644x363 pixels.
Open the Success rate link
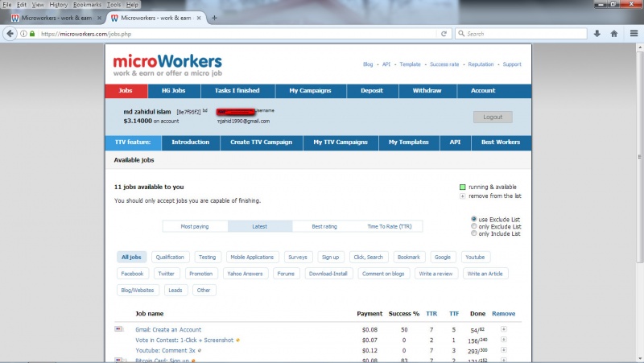(444, 64)
